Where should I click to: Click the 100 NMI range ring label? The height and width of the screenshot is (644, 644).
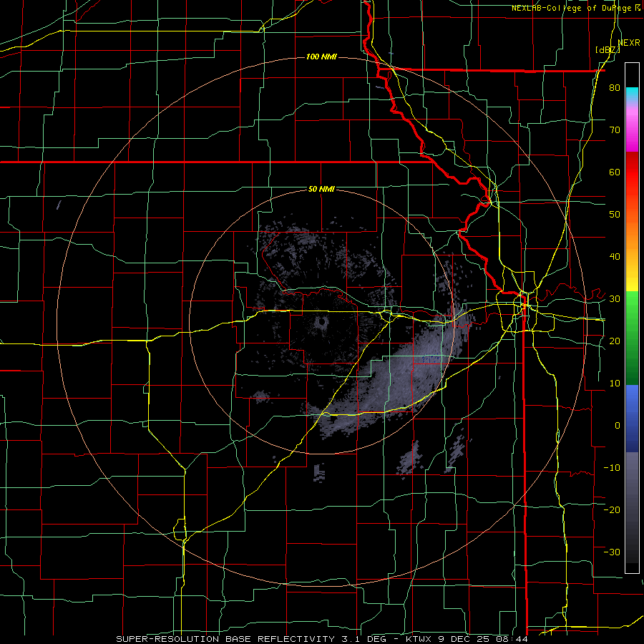321,57
